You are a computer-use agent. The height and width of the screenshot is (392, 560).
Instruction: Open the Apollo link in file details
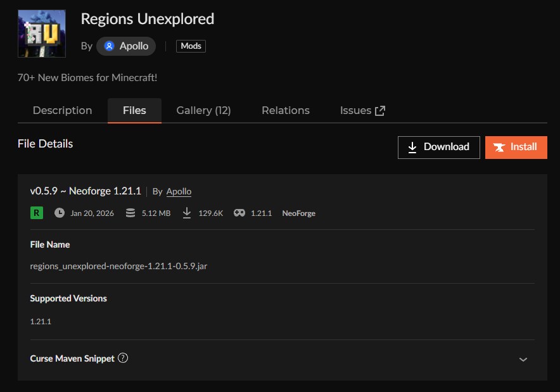179,191
